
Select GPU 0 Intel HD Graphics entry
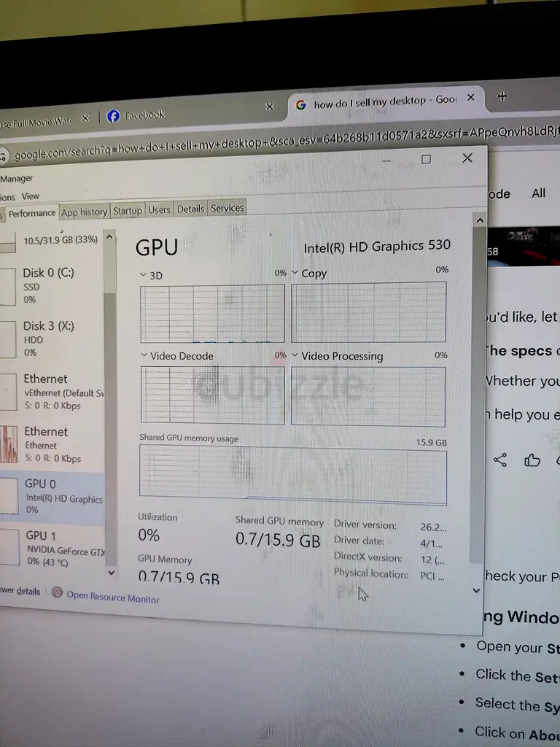tap(52, 496)
